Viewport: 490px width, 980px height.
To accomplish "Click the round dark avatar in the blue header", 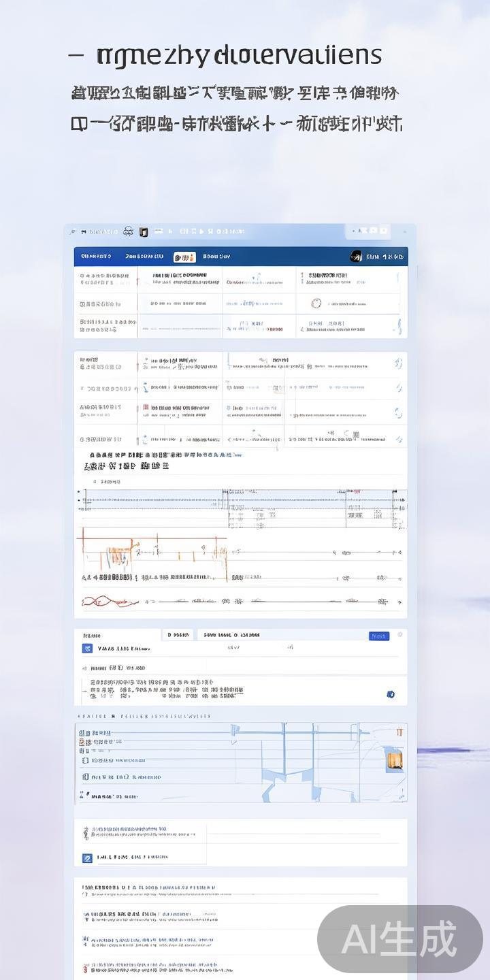I will tap(356, 257).
